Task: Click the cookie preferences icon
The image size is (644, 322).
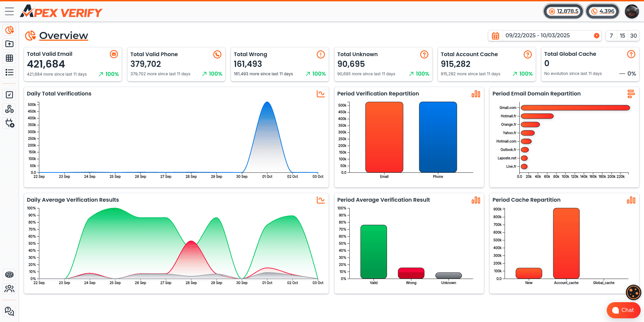Action: pyautogui.click(x=633, y=292)
